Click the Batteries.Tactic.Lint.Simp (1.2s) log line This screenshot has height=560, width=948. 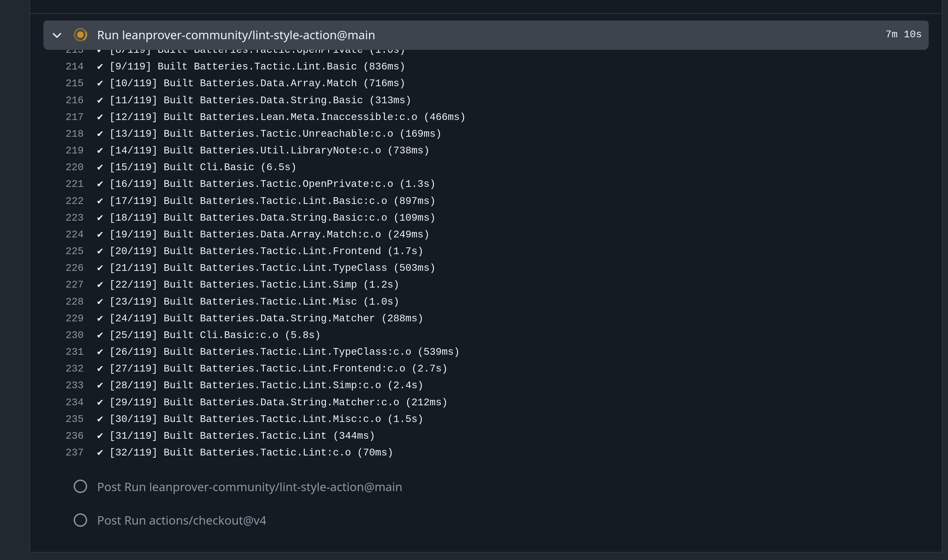254,285
